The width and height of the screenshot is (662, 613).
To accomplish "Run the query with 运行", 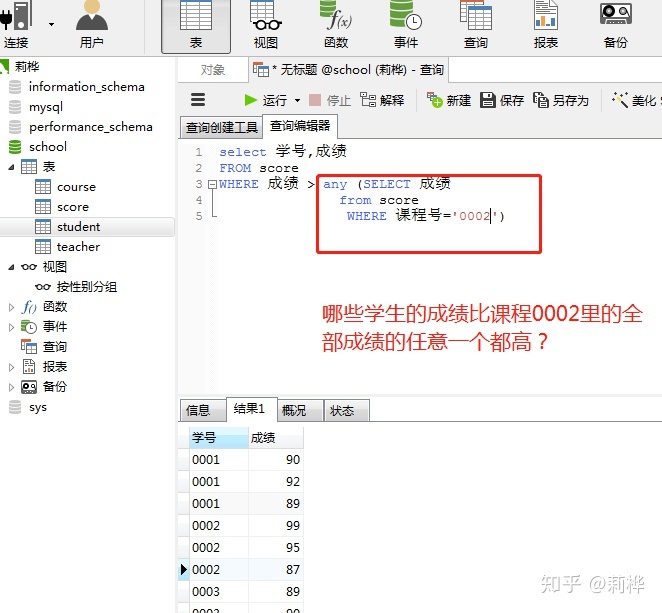I will point(266,100).
